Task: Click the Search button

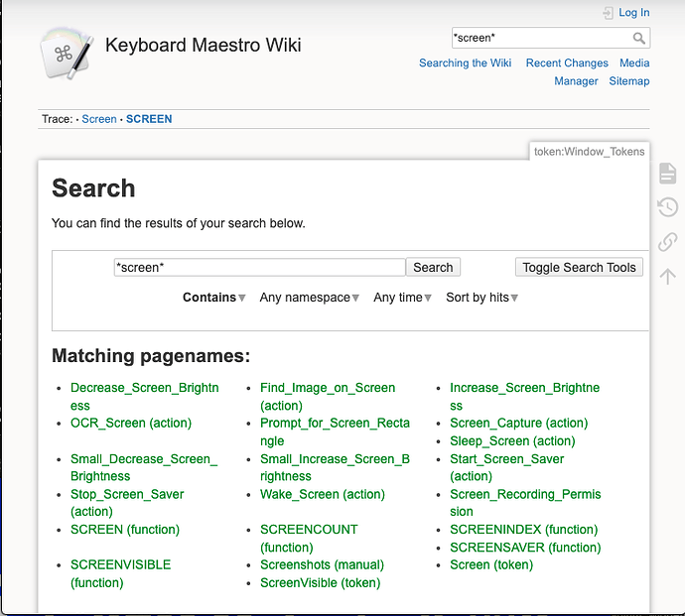Action: 433,267
